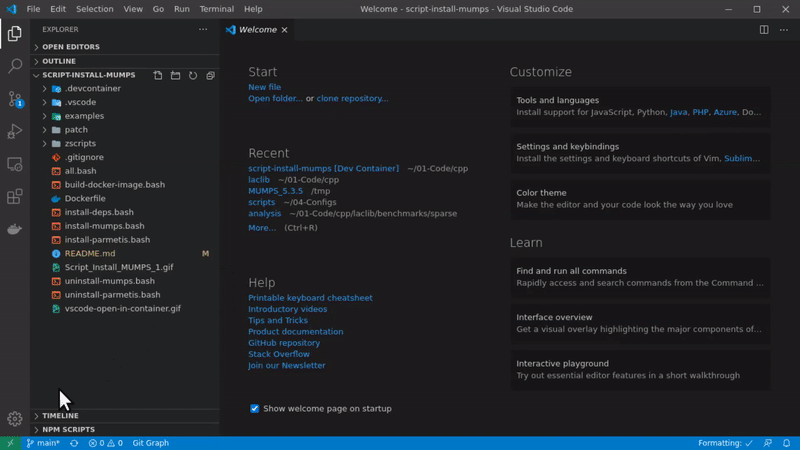Open the Find and run all commands card

point(640,277)
